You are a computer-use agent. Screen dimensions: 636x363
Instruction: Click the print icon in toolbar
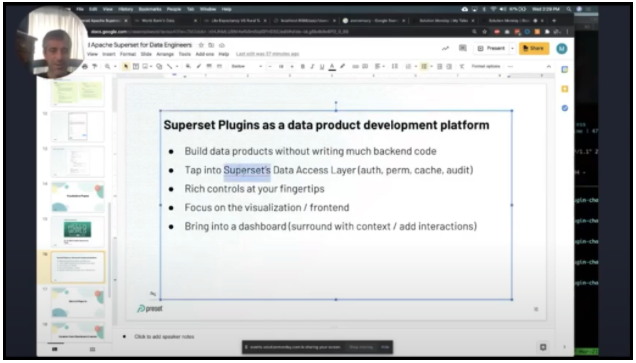tap(85, 67)
